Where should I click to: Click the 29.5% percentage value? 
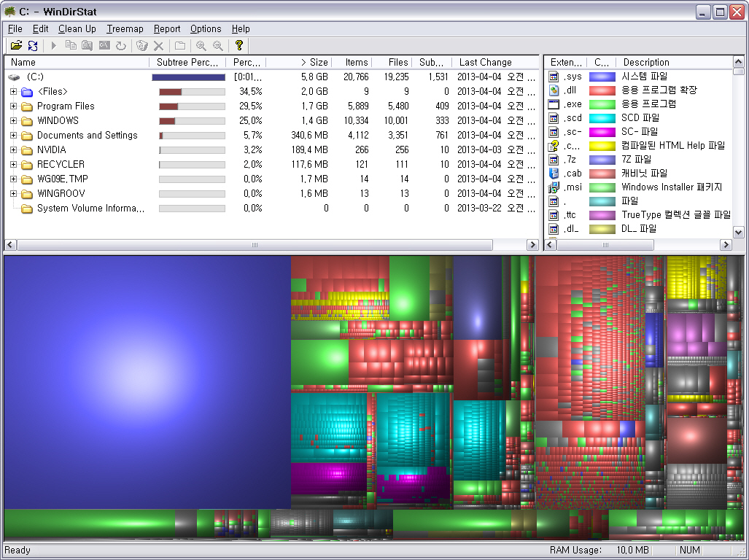[x=250, y=106]
